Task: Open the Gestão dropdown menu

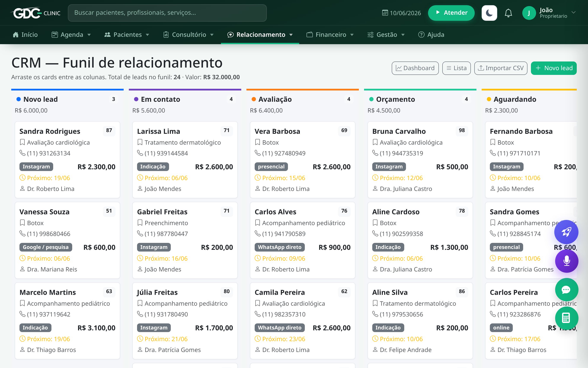Action: point(386,35)
